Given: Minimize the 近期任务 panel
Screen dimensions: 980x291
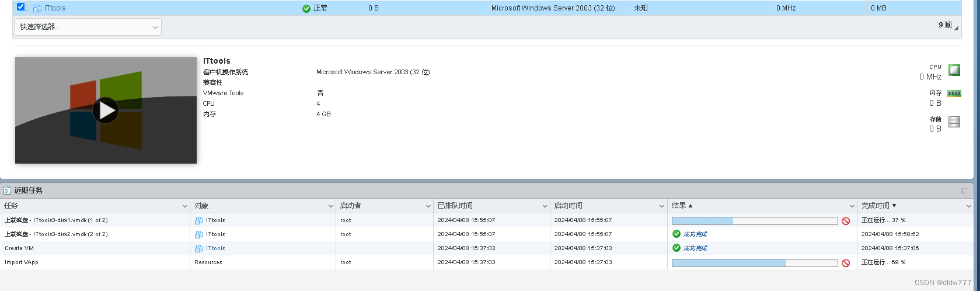Looking at the screenshot, I should coord(964,191).
